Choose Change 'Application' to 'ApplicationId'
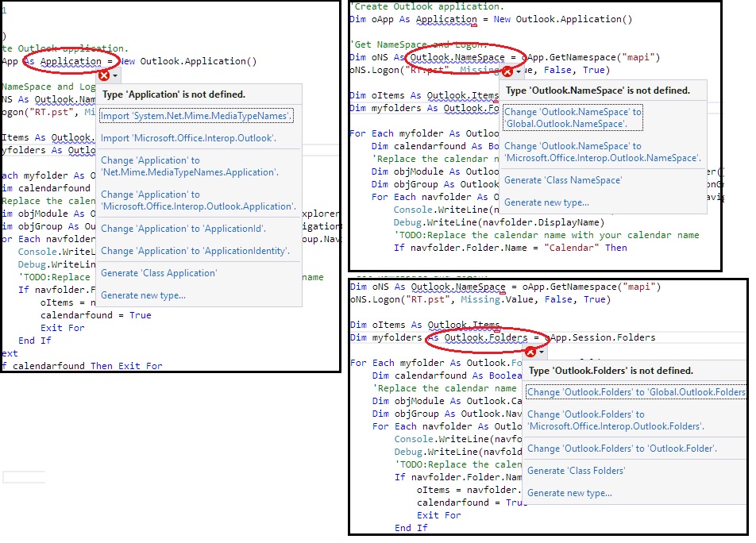 pos(183,229)
